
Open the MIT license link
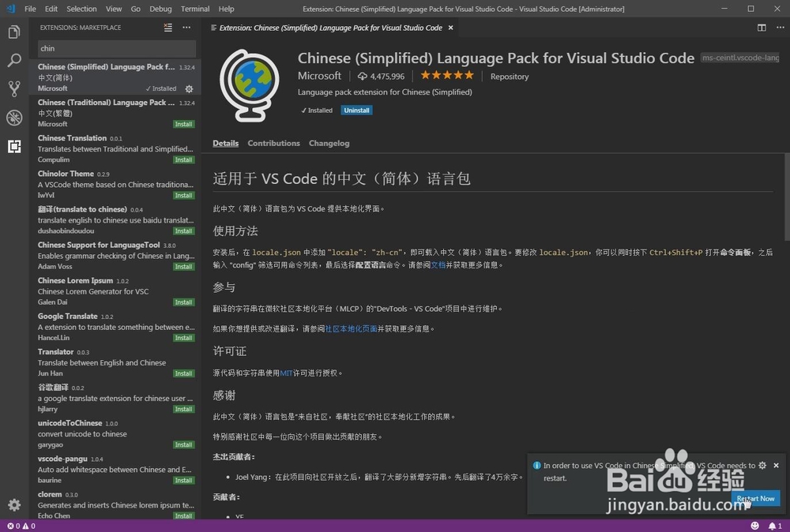tap(286, 373)
